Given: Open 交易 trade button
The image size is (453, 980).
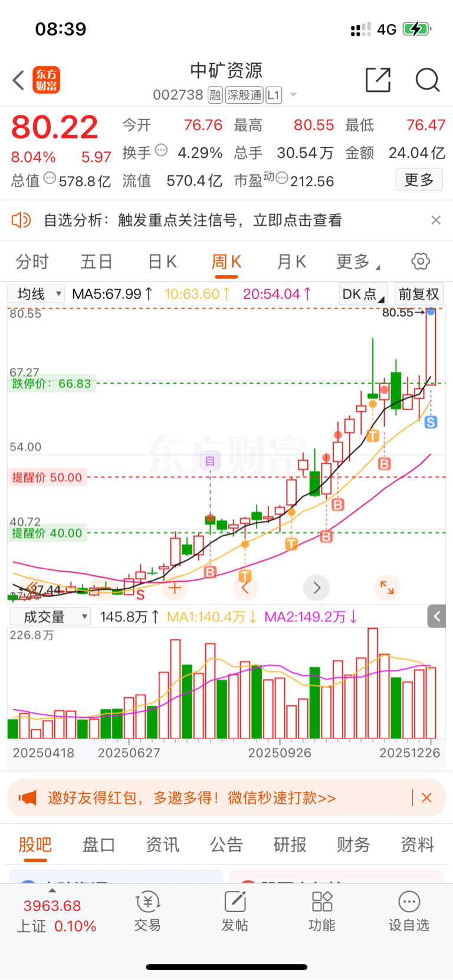Looking at the screenshot, I should tap(147, 912).
